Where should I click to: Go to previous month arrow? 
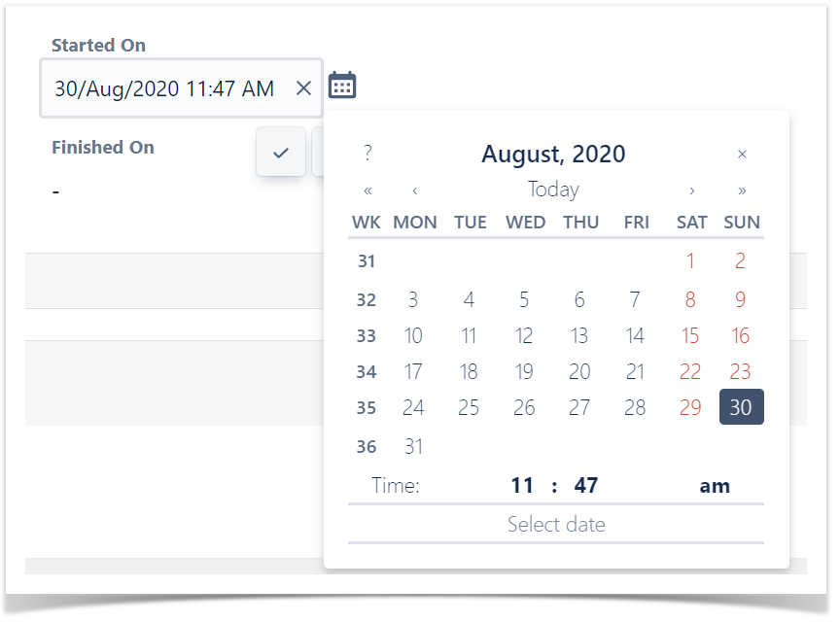(x=415, y=190)
